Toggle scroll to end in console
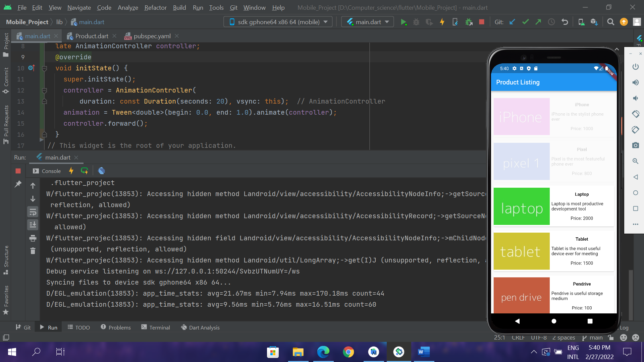 tap(33, 225)
